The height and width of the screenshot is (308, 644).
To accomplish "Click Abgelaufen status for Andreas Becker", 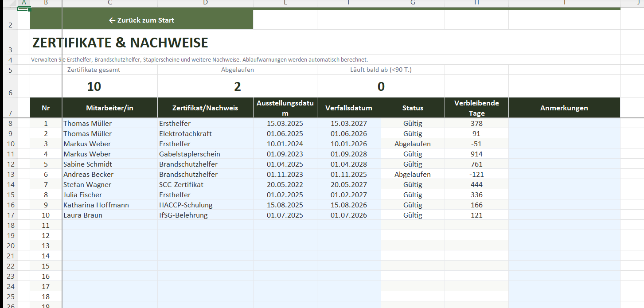I will click(x=412, y=175).
